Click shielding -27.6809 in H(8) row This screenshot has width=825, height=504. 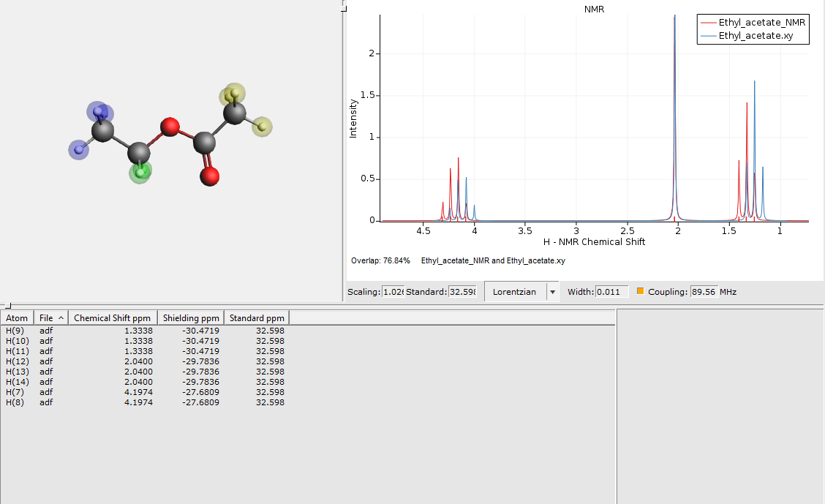coord(201,402)
